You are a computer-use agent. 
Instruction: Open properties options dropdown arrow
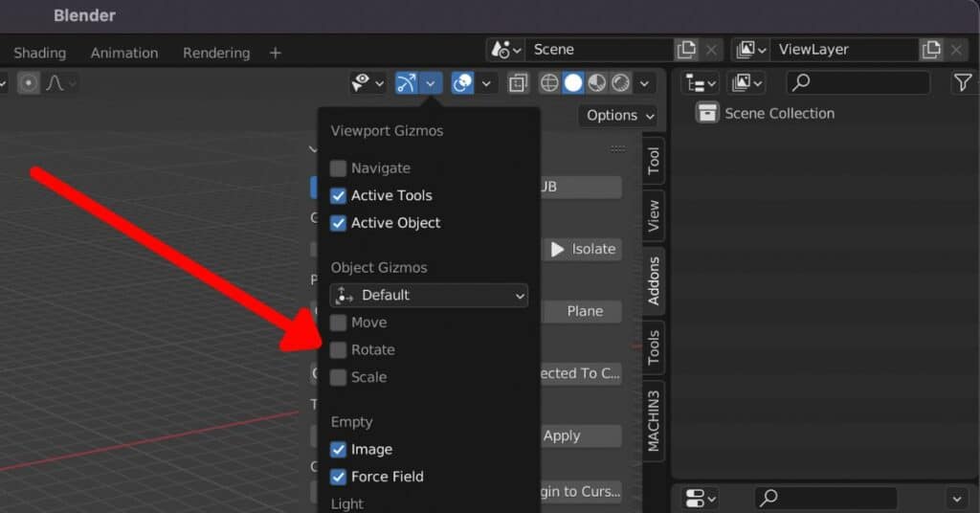(x=957, y=499)
